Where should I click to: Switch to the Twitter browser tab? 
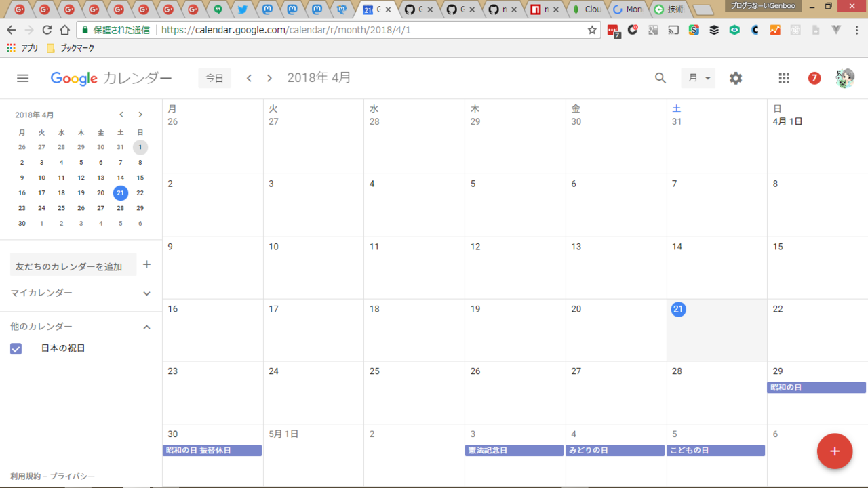[242, 9]
